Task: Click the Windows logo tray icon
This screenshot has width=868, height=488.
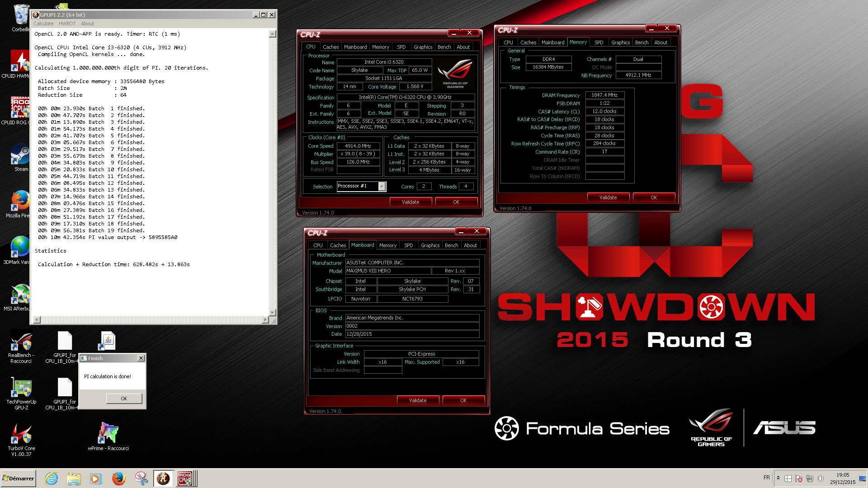Action: [788, 479]
